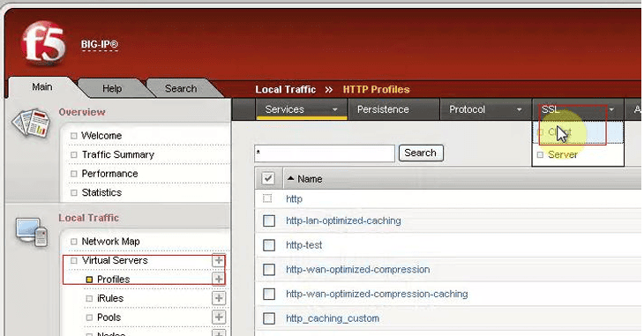Click the Search button beside filter field
The height and width of the screenshot is (336, 644).
(x=421, y=153)
